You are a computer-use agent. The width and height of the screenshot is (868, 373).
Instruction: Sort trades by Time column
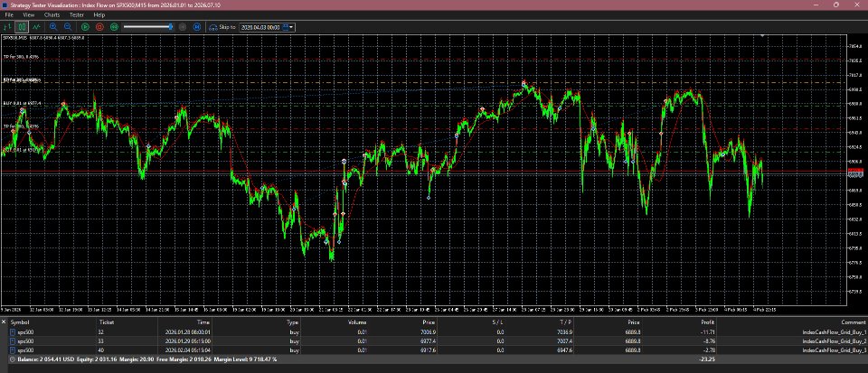(203, 322)
